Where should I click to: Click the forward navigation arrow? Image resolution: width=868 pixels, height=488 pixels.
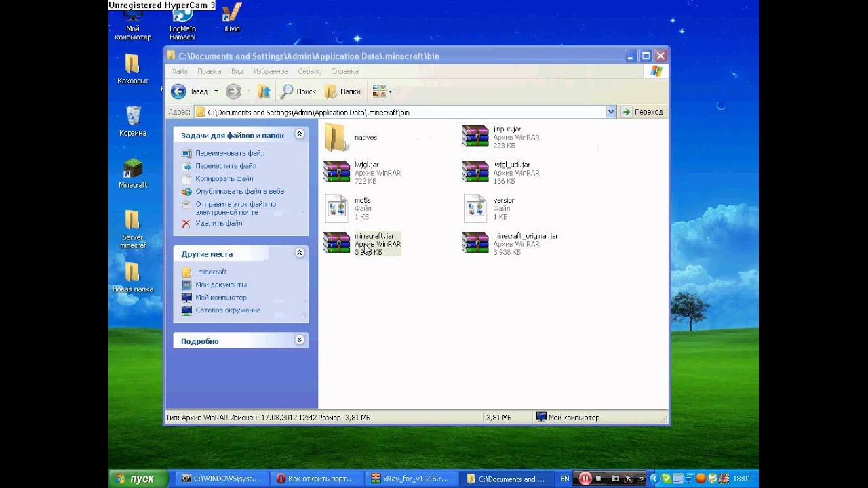[233, 91]
